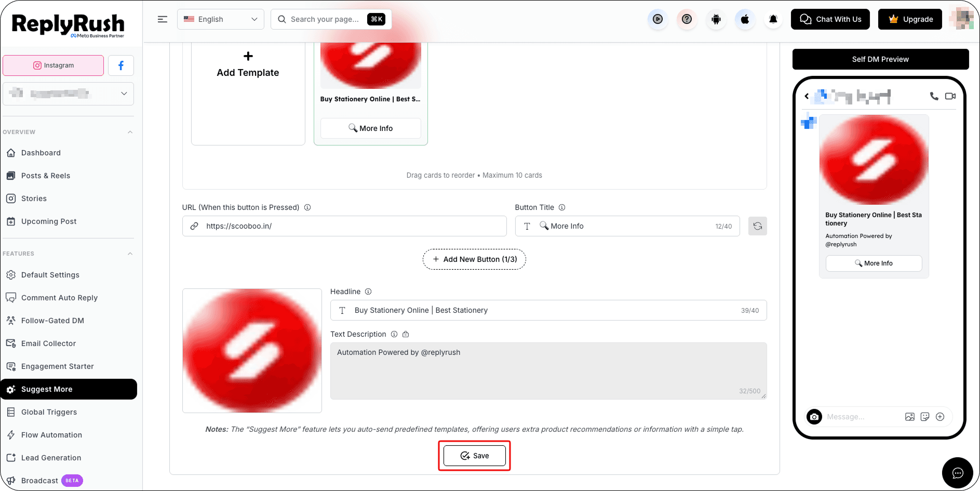This screenshot has height=491, width=980.
Task: Select the Instagram platform tab
Action: pyautogui.click(x=53, y=65)
